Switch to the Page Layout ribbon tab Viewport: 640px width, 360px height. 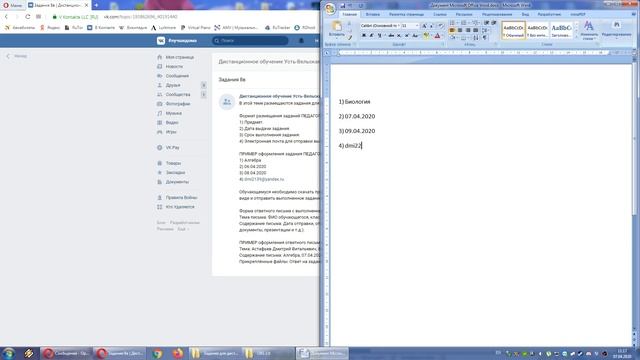407,14
